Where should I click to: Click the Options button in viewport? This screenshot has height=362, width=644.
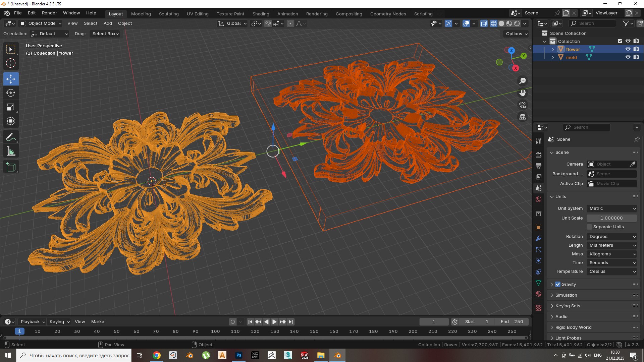[517, 34]
